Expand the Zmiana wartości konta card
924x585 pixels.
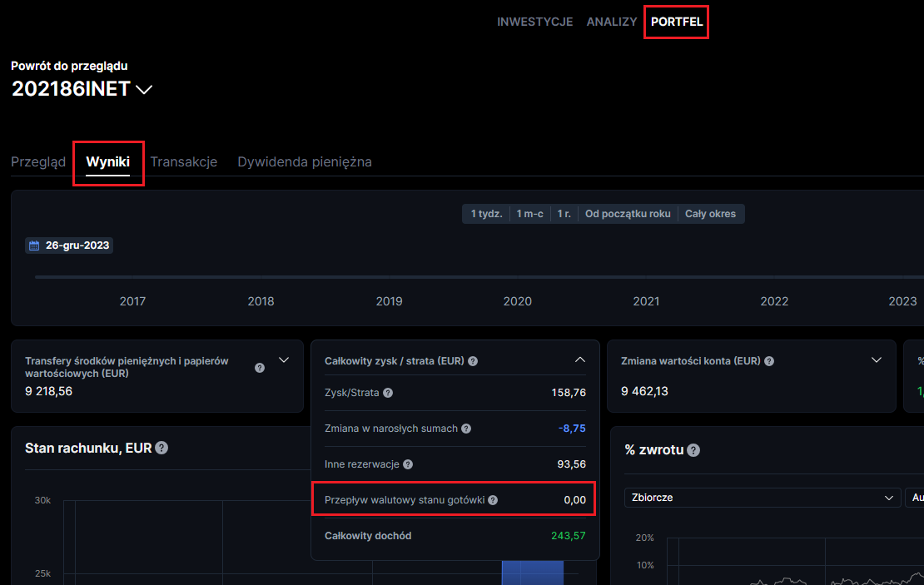(x=877, y=360)
